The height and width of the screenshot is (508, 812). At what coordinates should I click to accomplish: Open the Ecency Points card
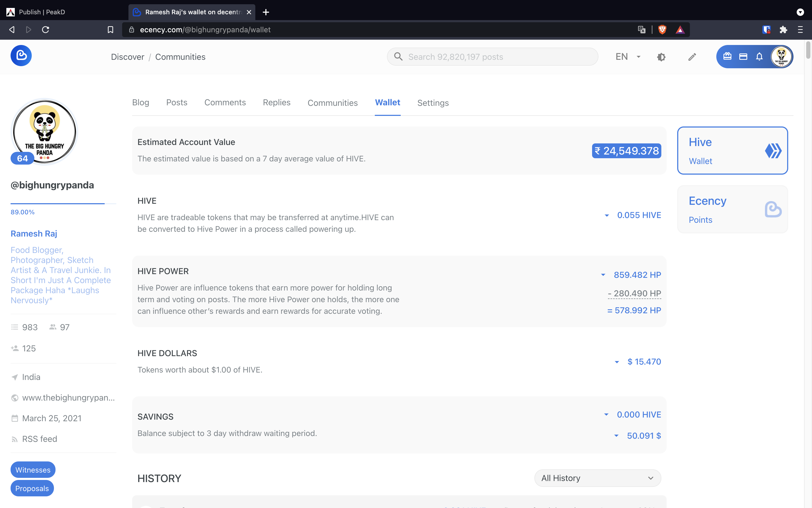click(x=732, y=209)
